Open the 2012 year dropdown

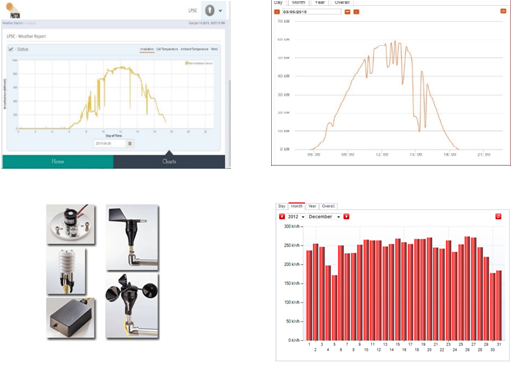pos(296,217)
